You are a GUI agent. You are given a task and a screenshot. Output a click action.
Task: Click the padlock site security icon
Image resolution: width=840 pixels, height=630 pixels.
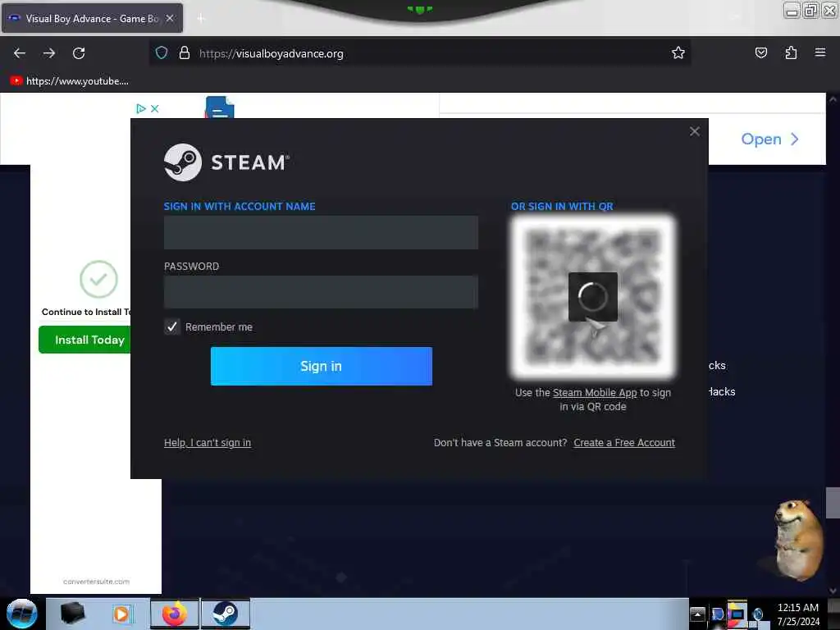pos(185,52)
